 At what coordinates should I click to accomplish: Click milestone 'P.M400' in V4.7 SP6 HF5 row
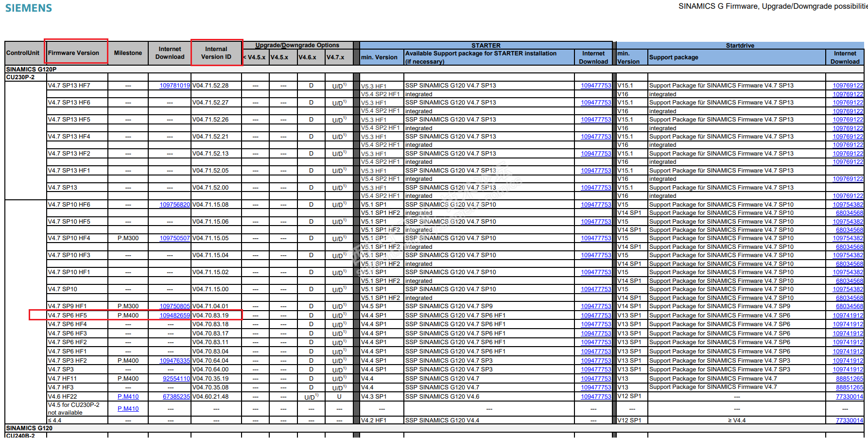(128, 315)
